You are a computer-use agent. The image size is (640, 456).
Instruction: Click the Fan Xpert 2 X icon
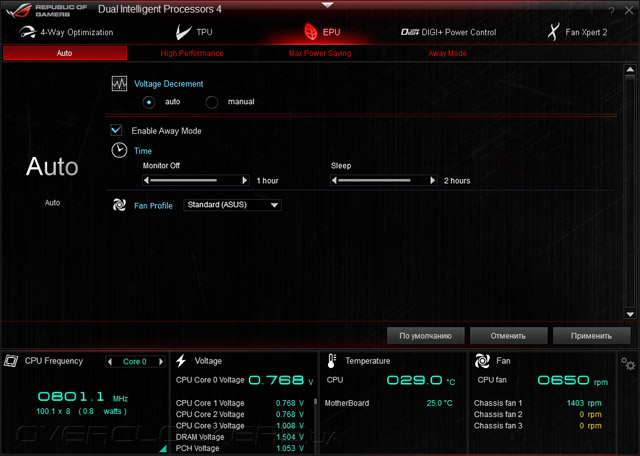pos(553,32)
